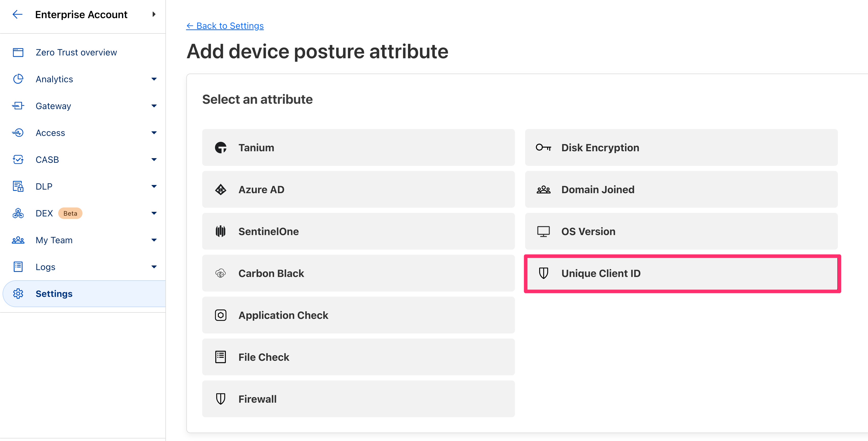Follow the Back to Settings link

pos(225,26)
